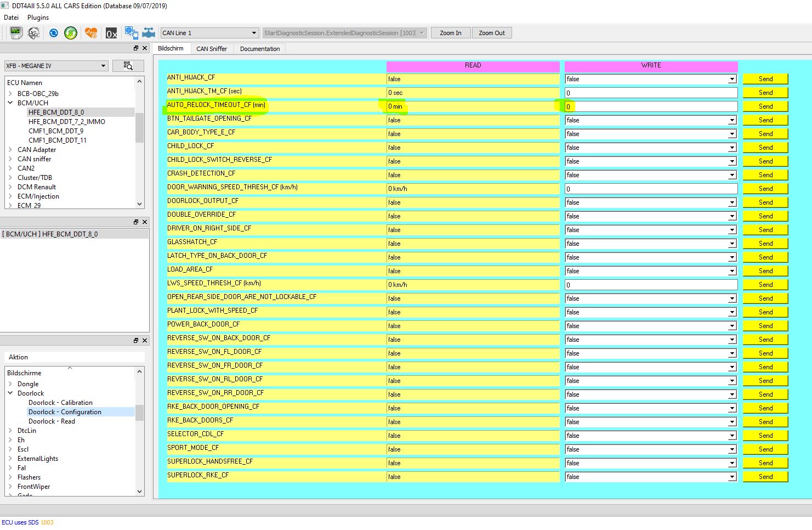Open the Plugins menu
The width and height of the screenshot is (812, 530).
[37, 17]
